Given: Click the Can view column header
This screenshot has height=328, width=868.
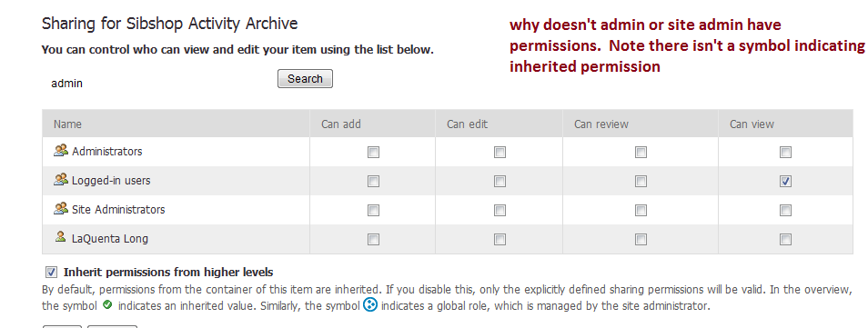Looking at the screenshot, I should (752, 124).
